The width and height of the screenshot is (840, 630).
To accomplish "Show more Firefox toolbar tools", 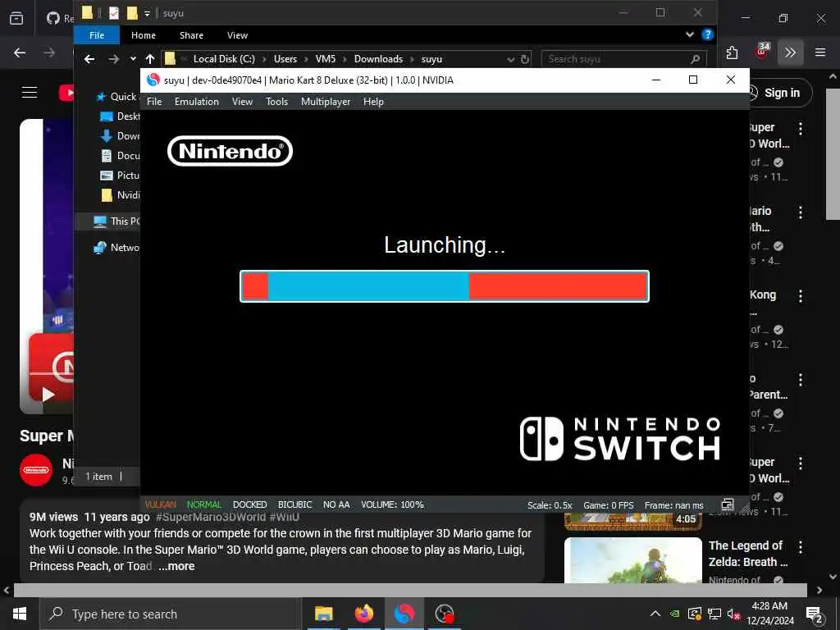I will [x=790, y=52].
